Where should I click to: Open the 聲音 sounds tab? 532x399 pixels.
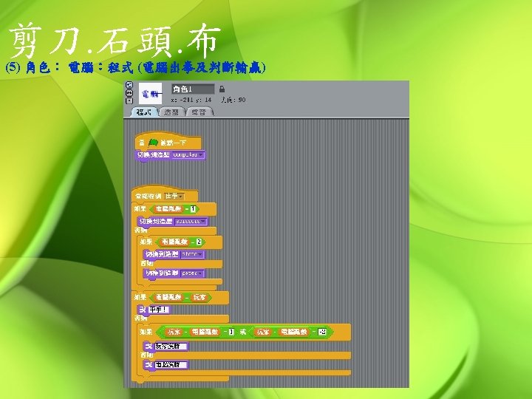pos(199,112)
